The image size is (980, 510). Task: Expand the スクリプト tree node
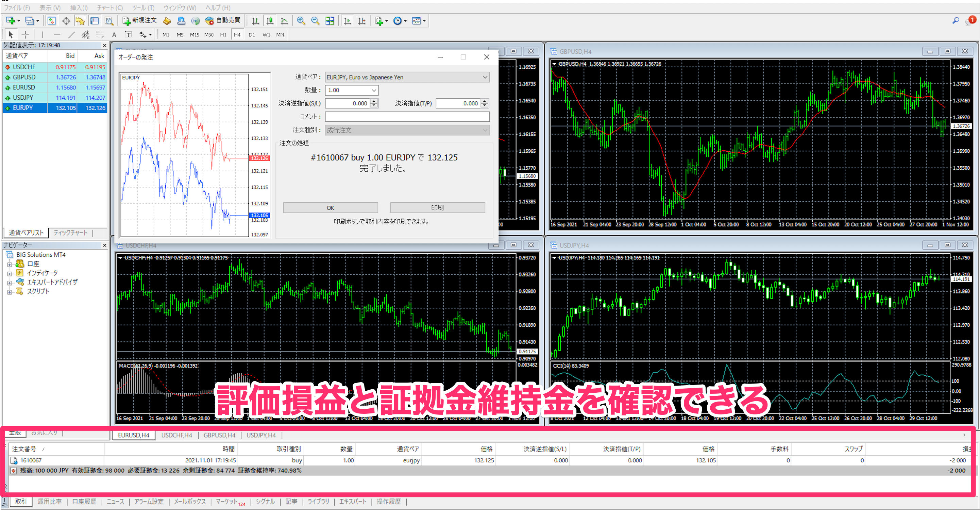click(x=10, y=291)
